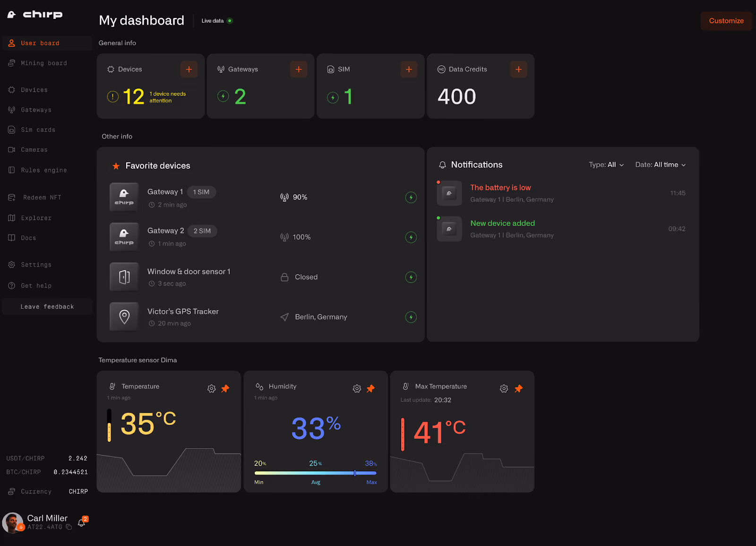The width and height of the screenshot is (756, 546).
Task: Click the 2 SIM badge on Gateway 2
Action: point(202,231)
